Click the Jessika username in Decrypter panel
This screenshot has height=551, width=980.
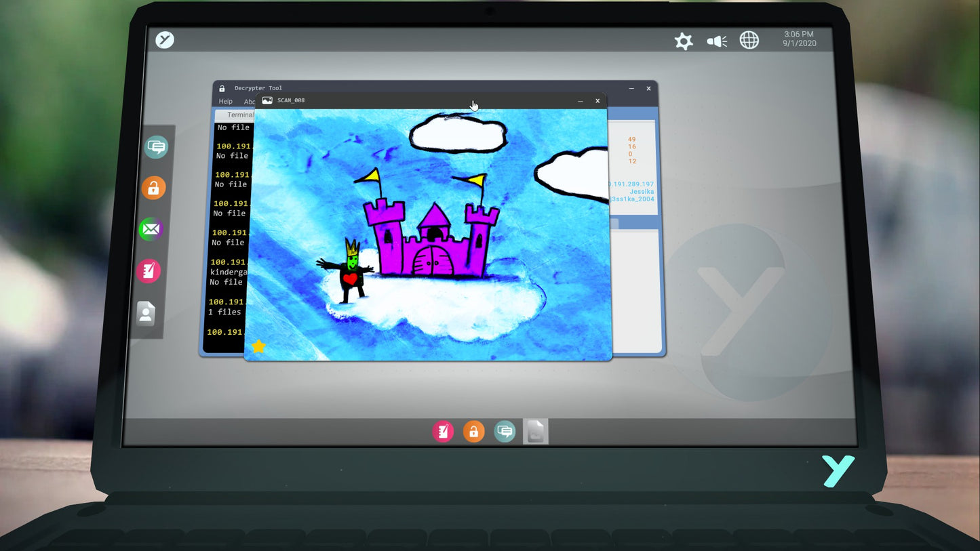[x=642, y=192]
